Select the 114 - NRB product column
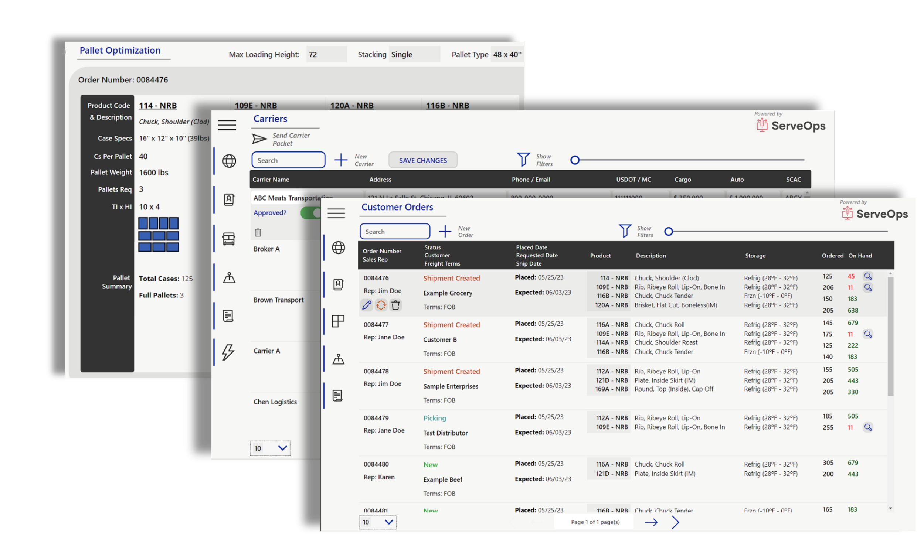 point(158,106)
